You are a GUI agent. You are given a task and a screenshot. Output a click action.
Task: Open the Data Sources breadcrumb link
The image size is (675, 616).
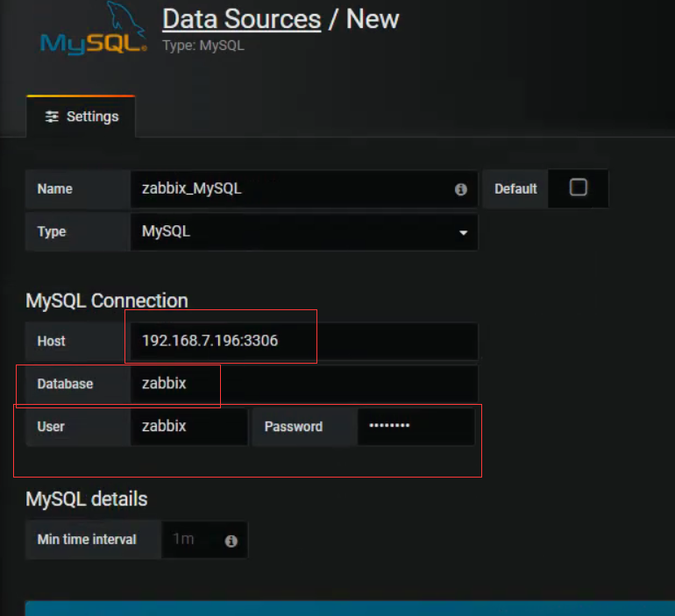(241, 19)
